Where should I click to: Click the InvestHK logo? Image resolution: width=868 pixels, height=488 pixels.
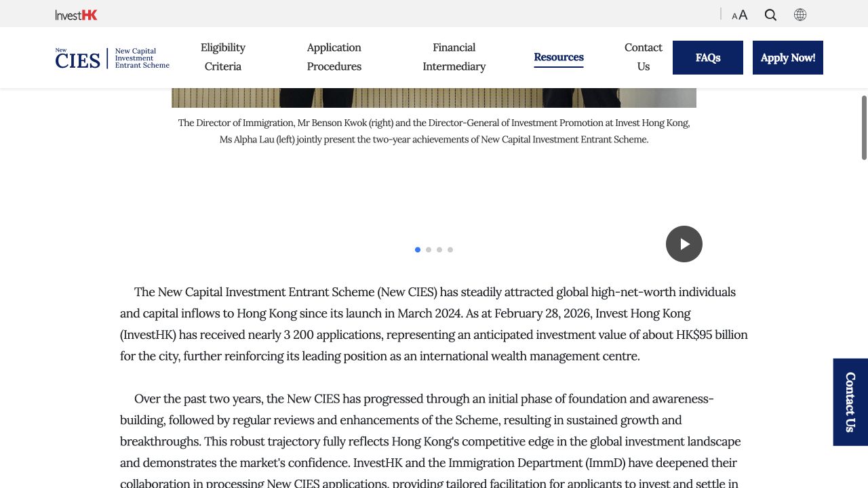pyautogui.click(x=77, y=15)
